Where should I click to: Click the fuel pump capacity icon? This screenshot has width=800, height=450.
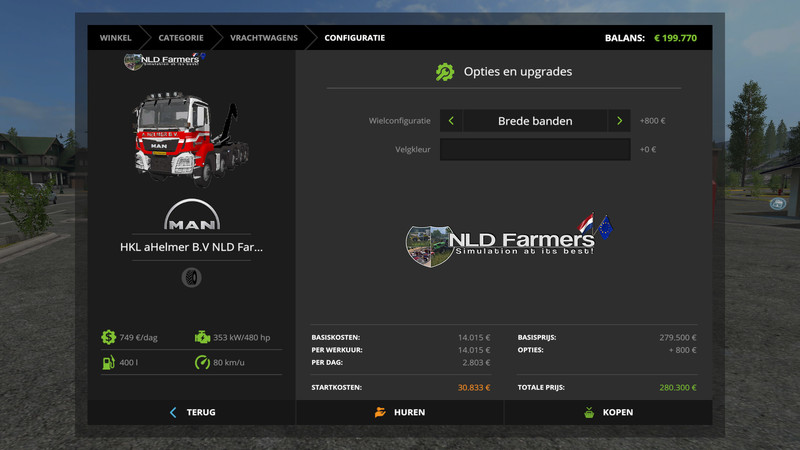(x=108, y=362)
